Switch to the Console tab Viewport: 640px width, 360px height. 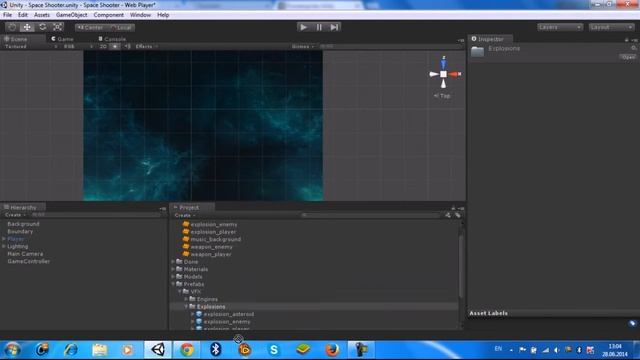click(x=112, y=39)
